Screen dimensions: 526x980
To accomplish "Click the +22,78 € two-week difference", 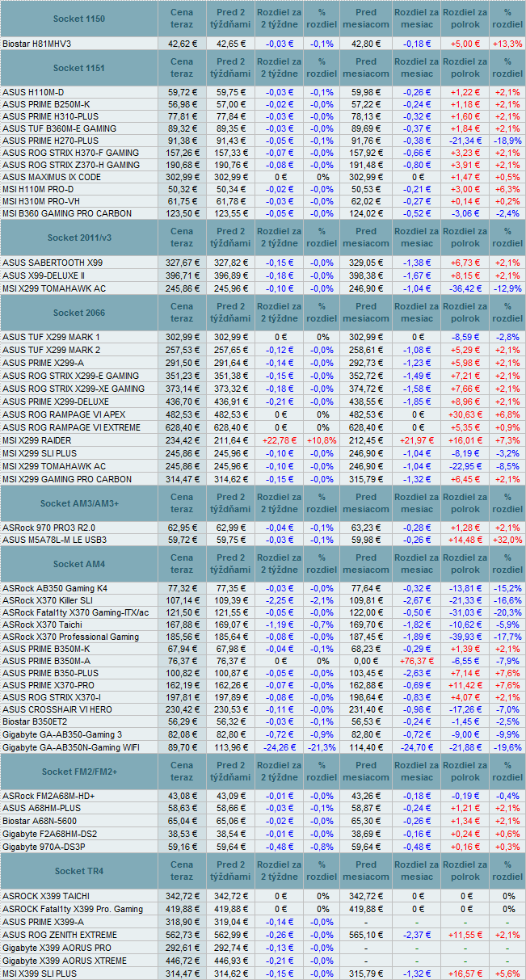I will (x=280, y=440).
